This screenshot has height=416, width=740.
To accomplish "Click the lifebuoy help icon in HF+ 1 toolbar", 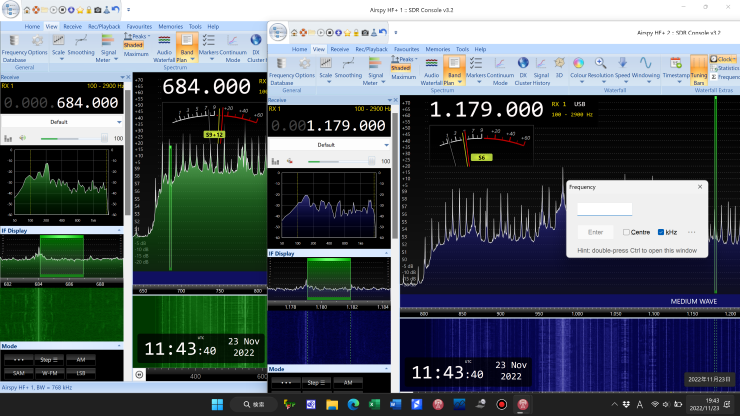I will 36,10.
